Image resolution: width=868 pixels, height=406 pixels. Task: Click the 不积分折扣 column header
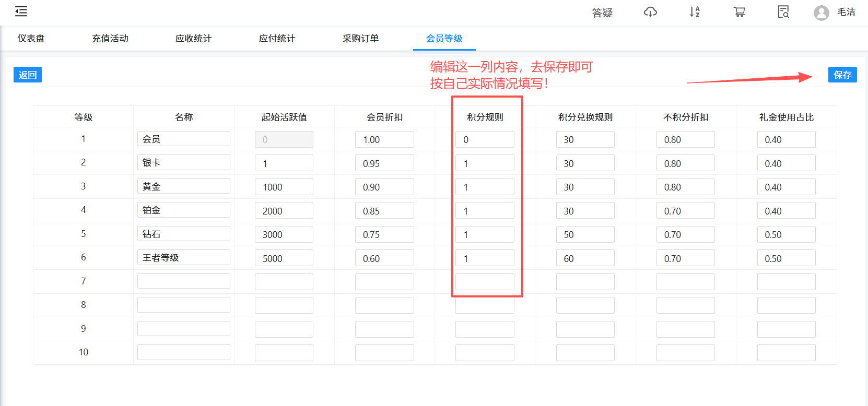(x=686, y=117)
